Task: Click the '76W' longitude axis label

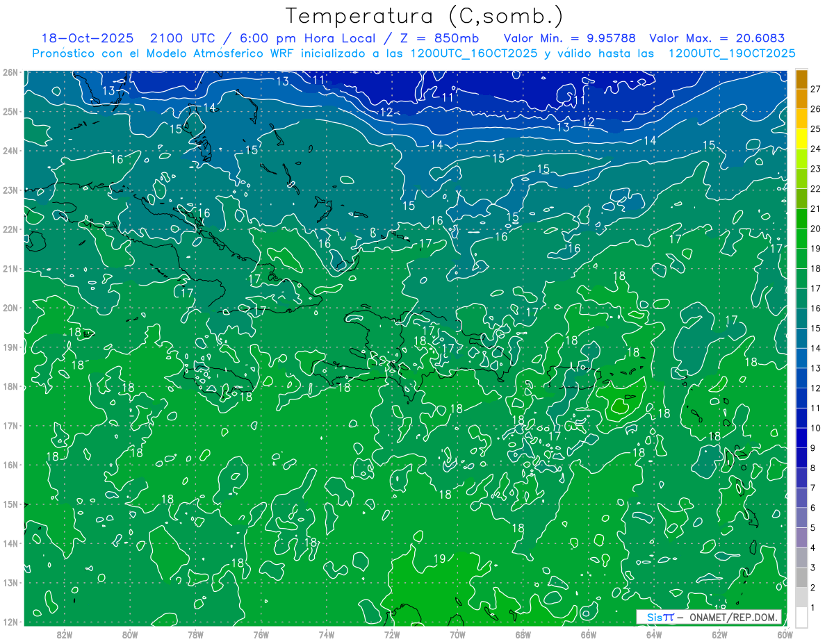Action: click(261, 634)
